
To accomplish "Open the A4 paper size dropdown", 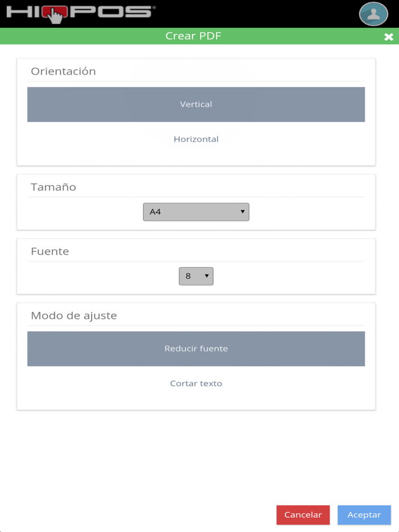I will click(x=196, y=211).
